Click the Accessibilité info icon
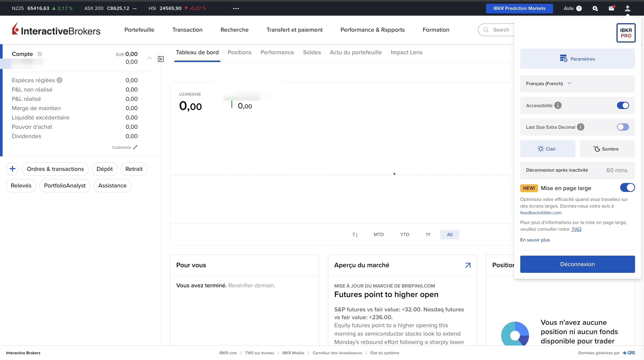 click(x=558, y=105)
